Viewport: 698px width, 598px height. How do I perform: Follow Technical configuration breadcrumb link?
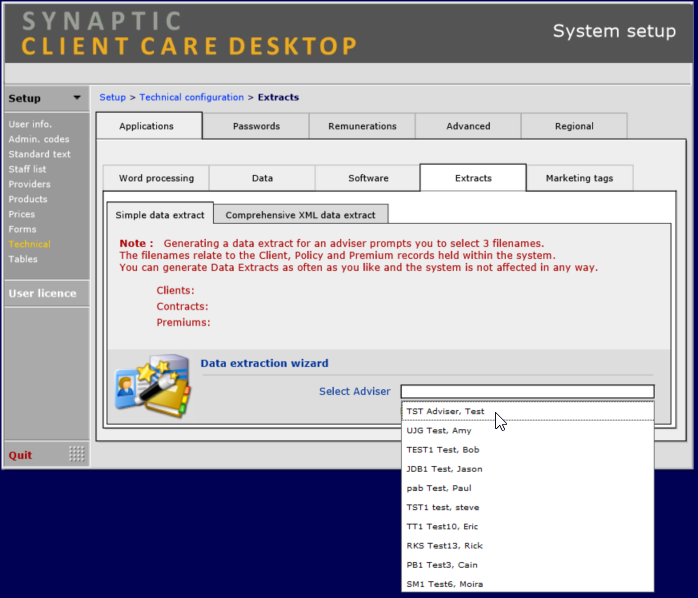click(x=191, y=97)
